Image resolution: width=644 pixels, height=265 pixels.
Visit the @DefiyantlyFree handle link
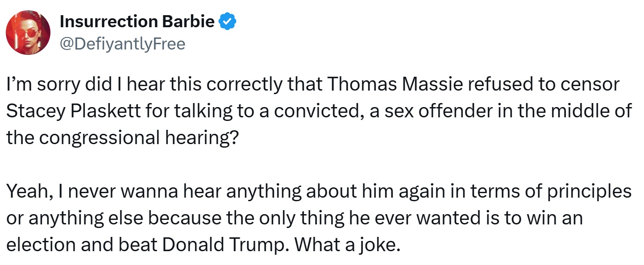click(x=122, y=44)
